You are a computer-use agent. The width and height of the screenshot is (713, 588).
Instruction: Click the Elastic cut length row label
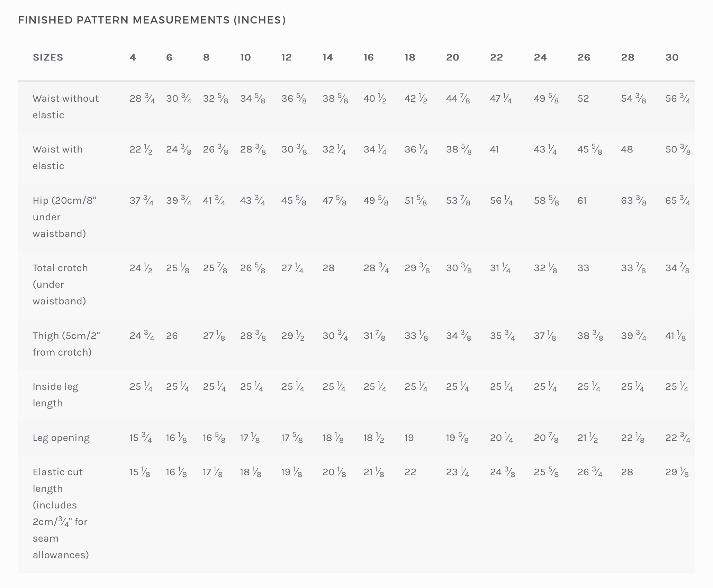click(61, 513)
